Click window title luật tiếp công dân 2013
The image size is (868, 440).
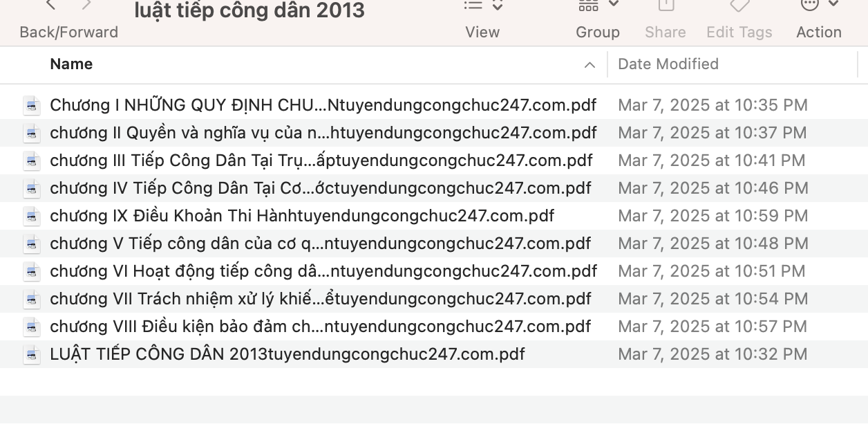[249, 10]
